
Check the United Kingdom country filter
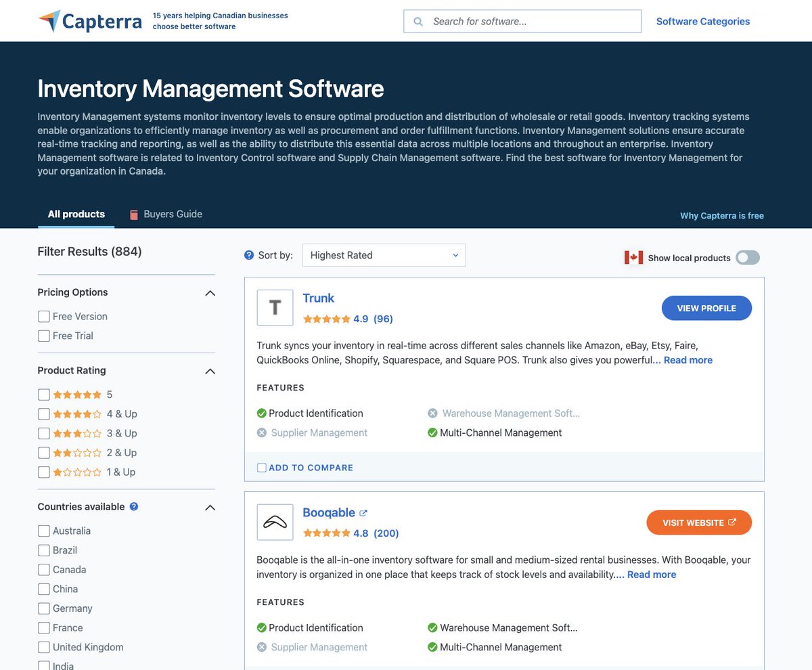44,647
